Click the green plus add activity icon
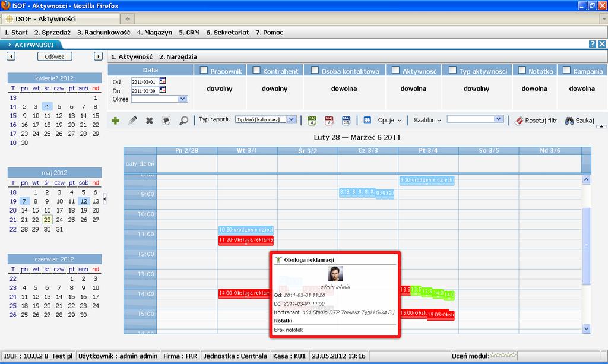 [x=115, y=121]
